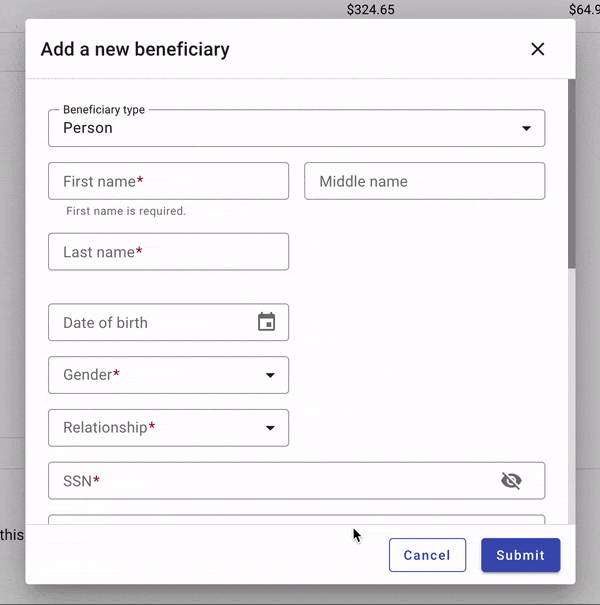
Task: Click the Beneficiary type dropdown arrow
Action: [x=526, y=129]
